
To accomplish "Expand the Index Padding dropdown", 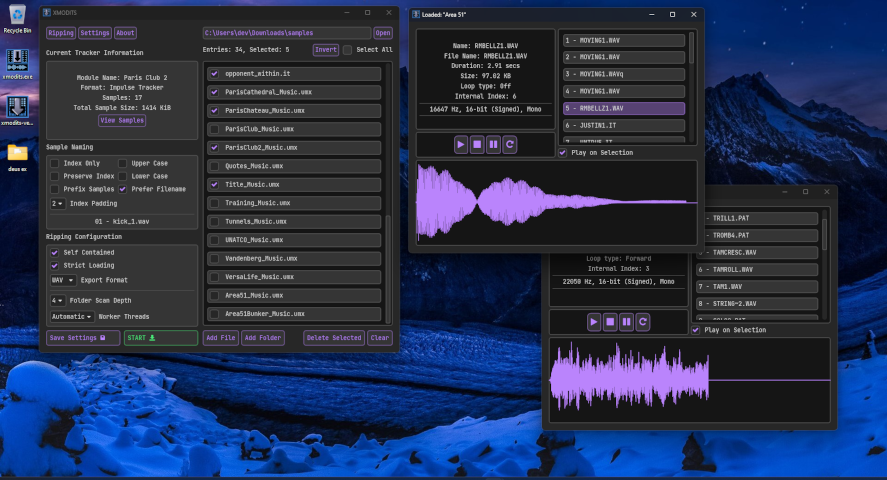I will (x=57, y=203).
